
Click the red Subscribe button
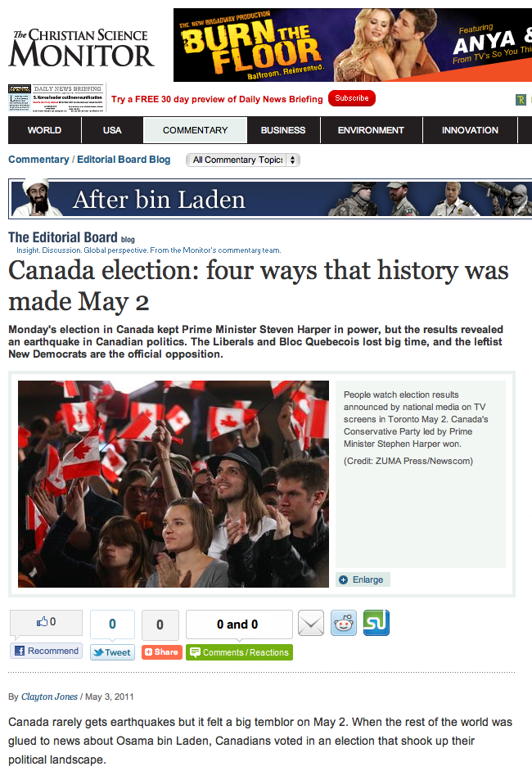pos(352,98)
